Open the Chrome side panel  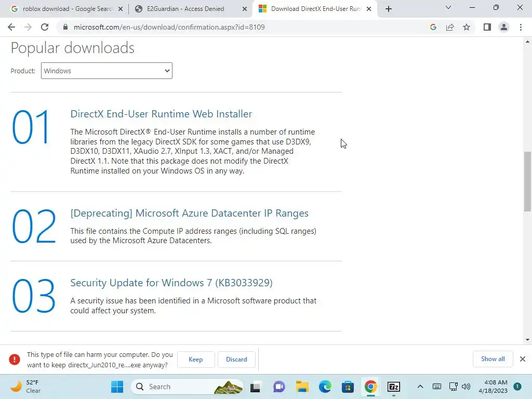(x=487, y=27)
